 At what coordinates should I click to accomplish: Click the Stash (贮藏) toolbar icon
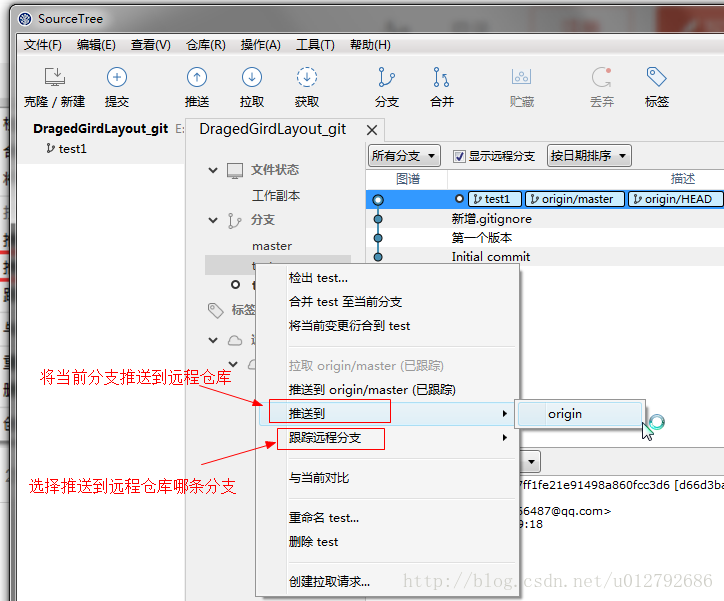click(522, 77)
